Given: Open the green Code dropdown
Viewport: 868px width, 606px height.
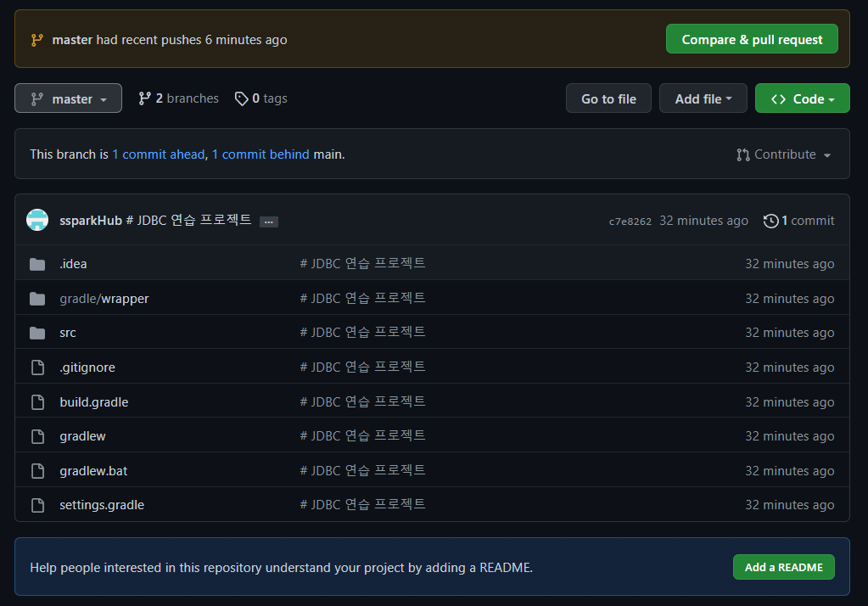Looking at the screenshot, I should 802,98.
